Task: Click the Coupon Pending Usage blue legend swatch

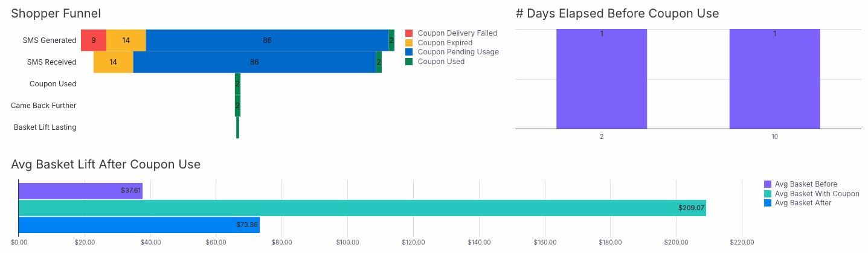Action: click(x=409, y=52)
